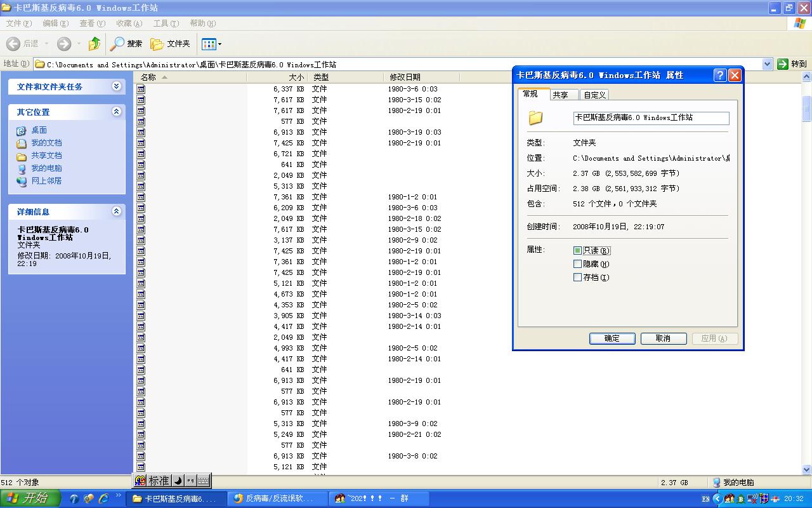Toggle half/full-width moon icon on IME bar
Viewport: 812px width, 508px height.
(178, 481)
